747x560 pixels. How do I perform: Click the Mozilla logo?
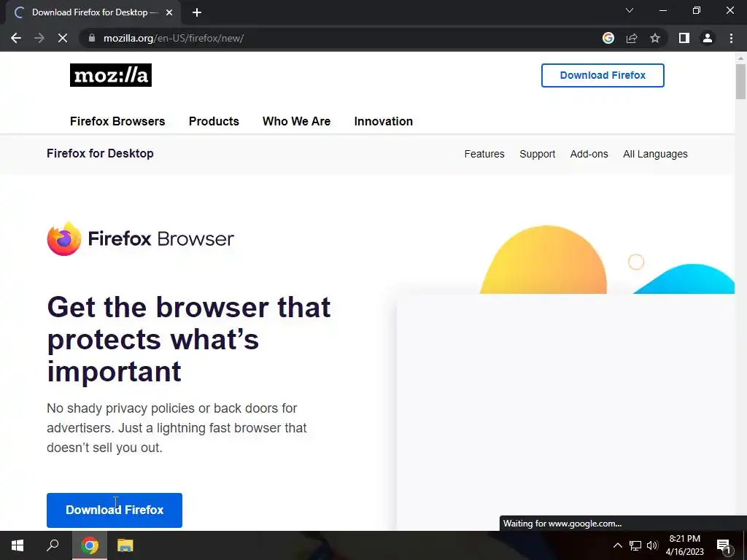(111, 75)
